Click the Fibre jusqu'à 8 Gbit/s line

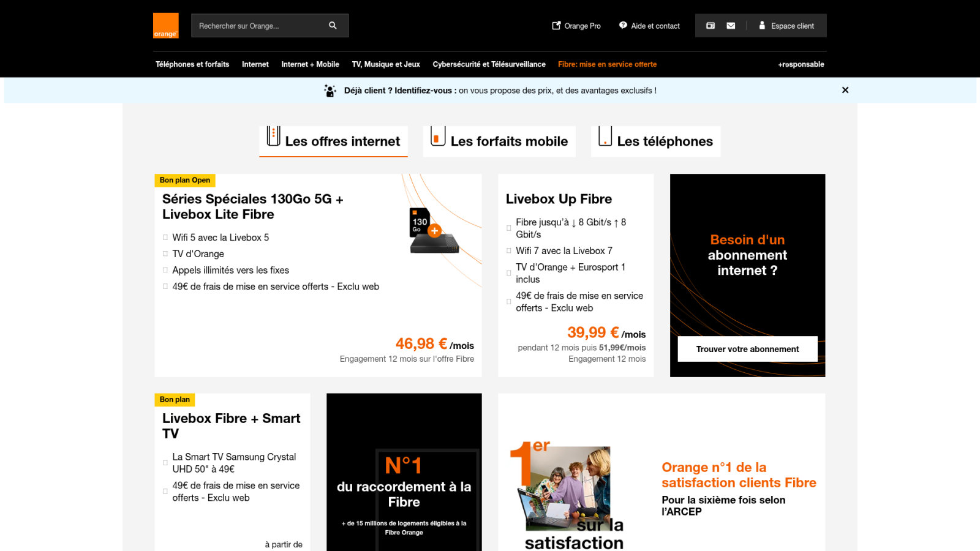(x=571, y=228)
